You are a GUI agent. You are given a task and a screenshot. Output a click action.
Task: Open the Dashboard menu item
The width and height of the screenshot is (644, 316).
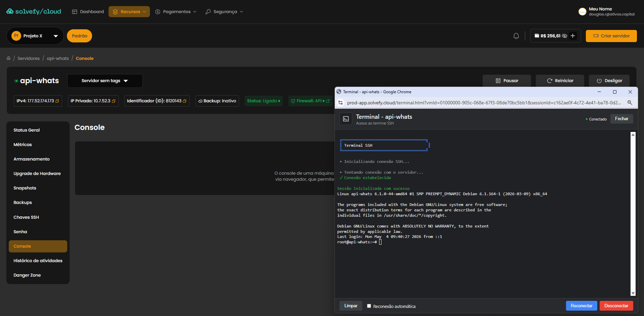(x=88, y=12)
